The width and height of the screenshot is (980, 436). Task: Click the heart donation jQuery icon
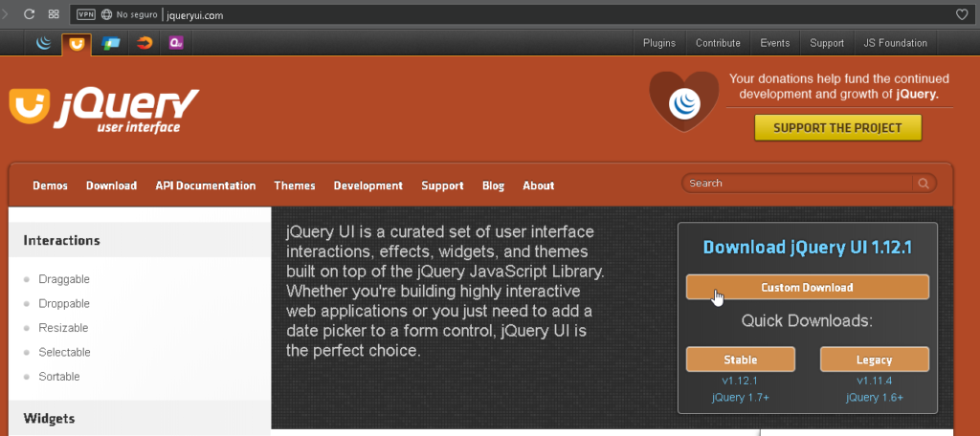pyautogui.click(x=683, y=101)
